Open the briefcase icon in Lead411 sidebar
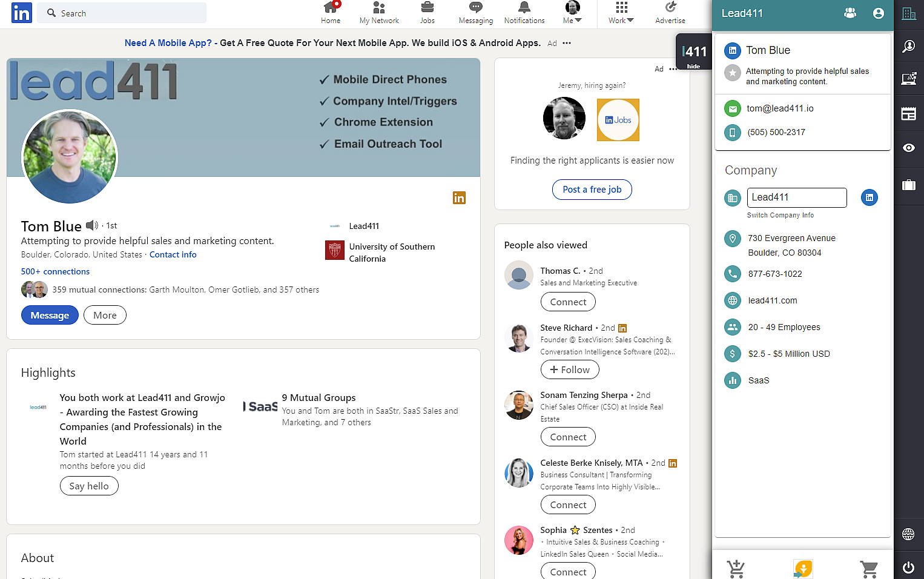Screen dimensions: 924x579 coord(909,185)
